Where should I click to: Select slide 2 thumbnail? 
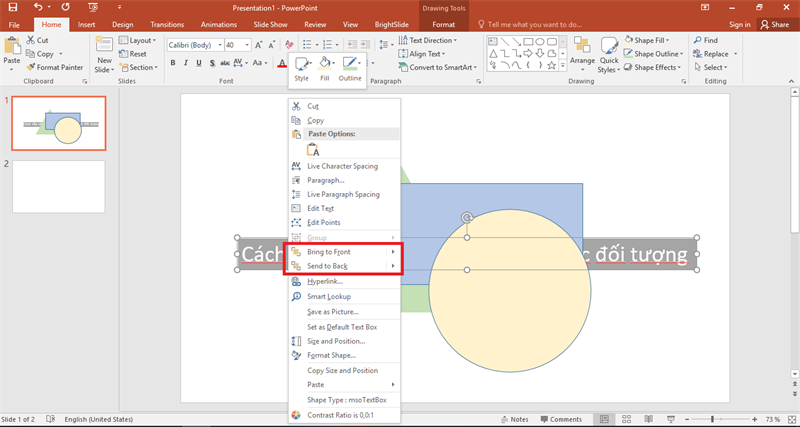point(58,186)
